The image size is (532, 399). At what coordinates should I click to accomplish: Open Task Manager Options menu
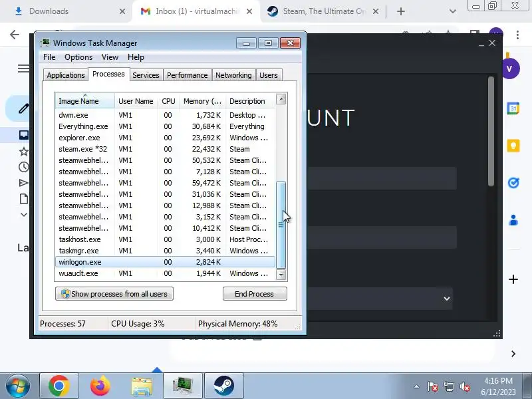pos(78,57)
